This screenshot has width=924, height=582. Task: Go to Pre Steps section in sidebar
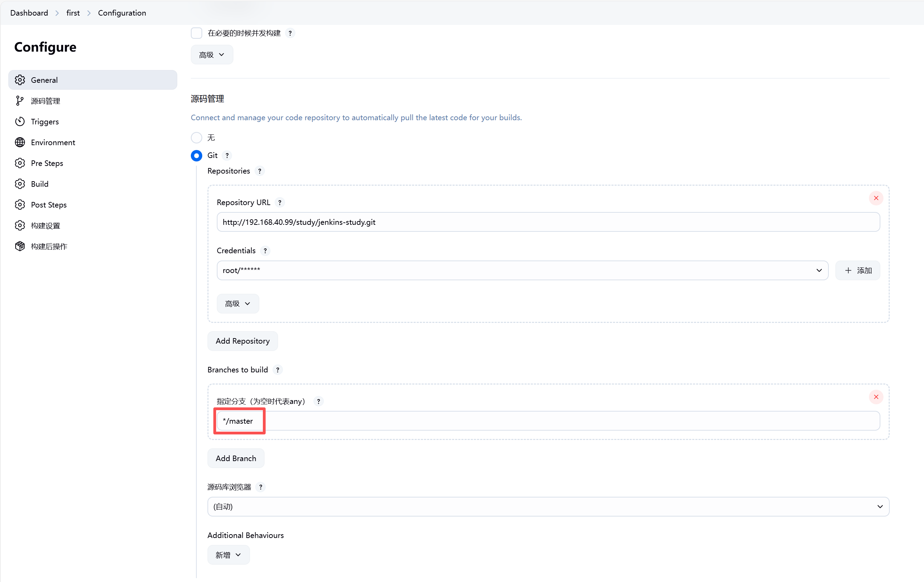tap(47, 163)
